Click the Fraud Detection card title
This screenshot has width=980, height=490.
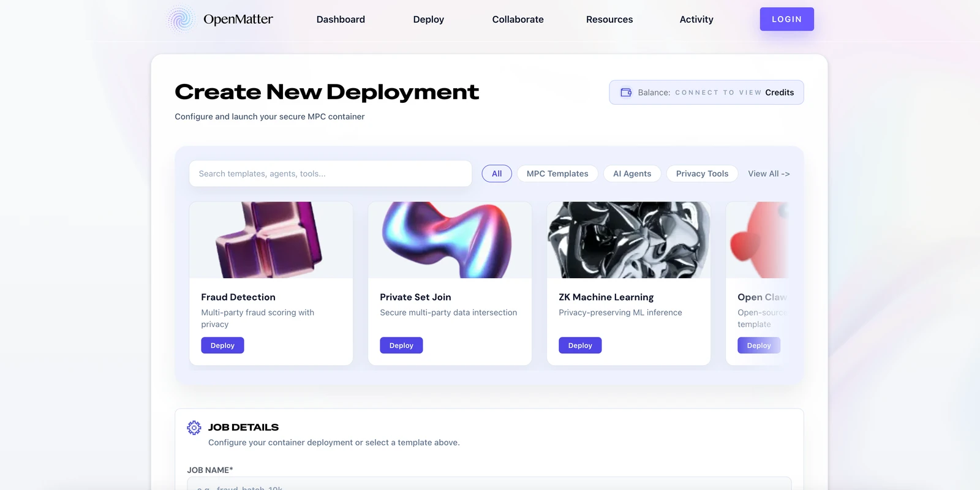pos(238,297)
